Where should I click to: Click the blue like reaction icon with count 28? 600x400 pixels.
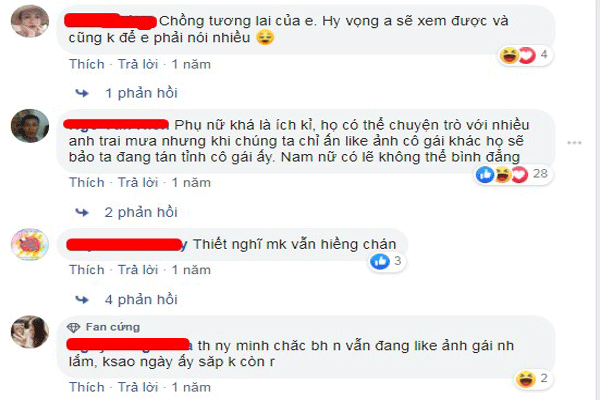pos(485,175)
